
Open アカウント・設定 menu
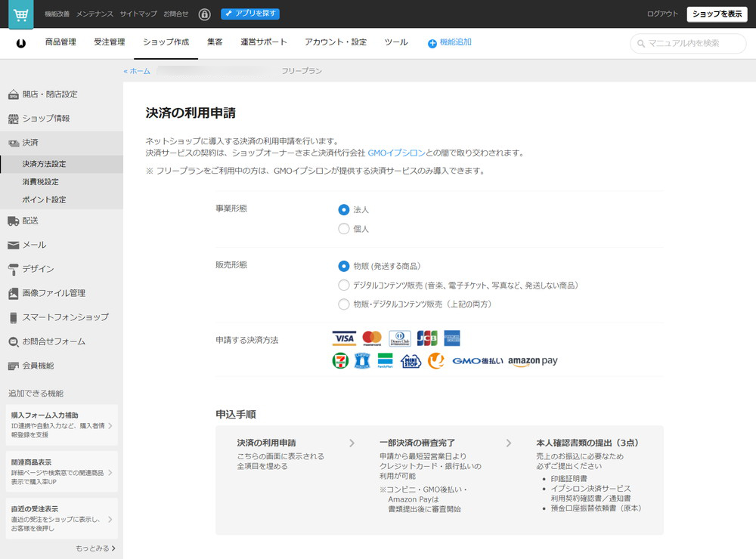[x=336, y=42]
